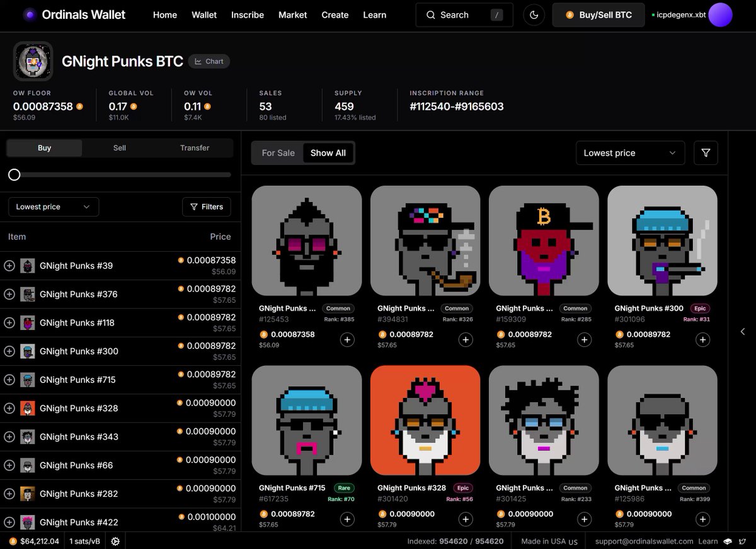Add GNight Punks #39 plus icon

click(9, 266)
